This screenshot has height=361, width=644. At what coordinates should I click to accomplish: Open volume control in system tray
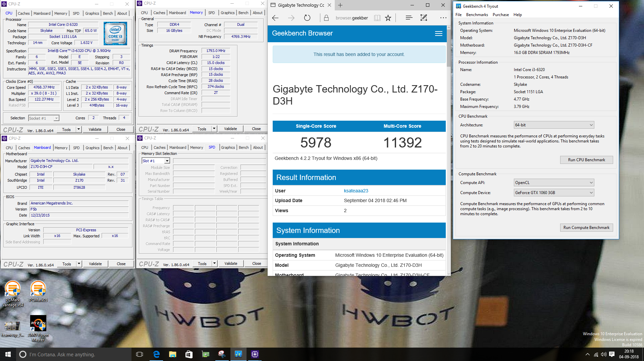coord(604,354)
